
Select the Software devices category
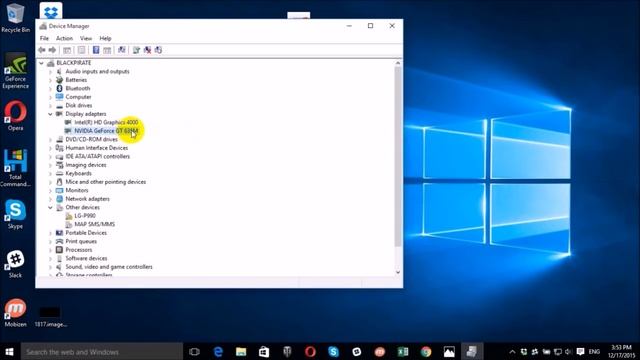pos(86,258)
